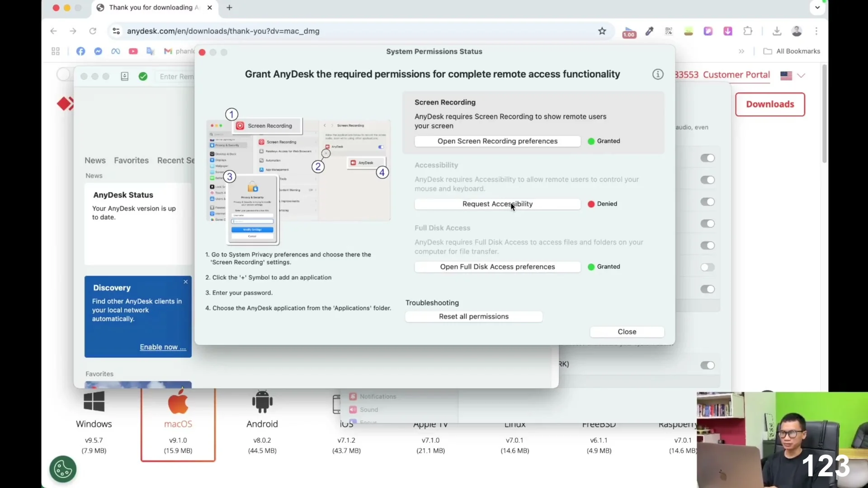The height and width of the screenshot is (488, 868).
Task: Click the Favorites thumbnail image
Action: click(x=138, y=385)
